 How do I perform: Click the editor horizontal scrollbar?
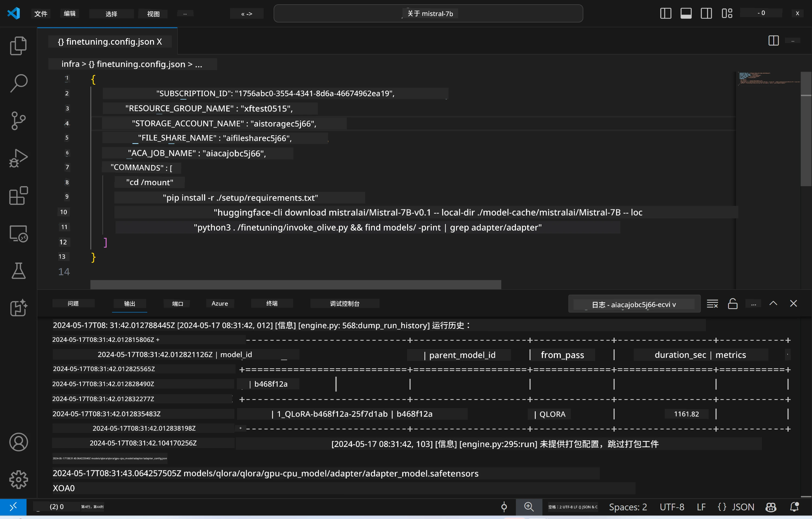[x=296, y=284]
